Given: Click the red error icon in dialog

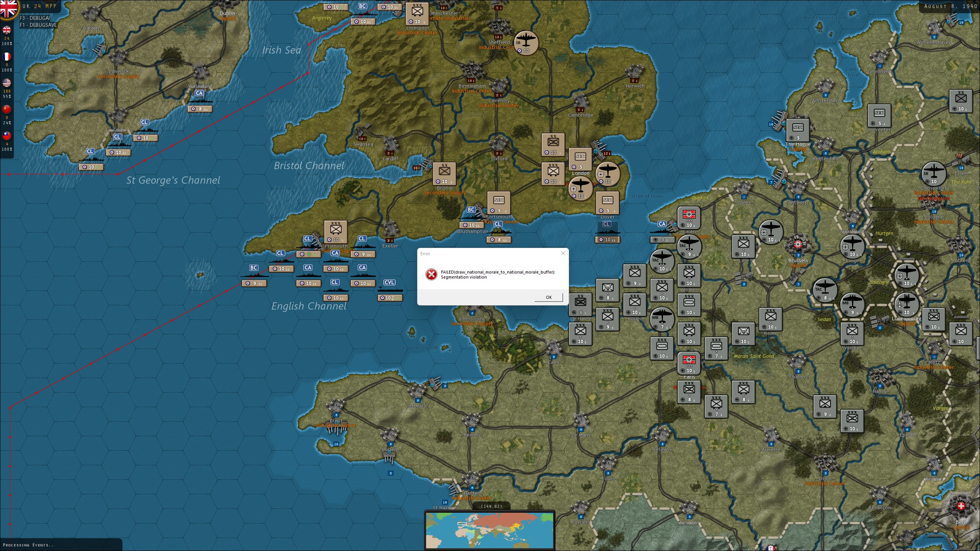Looking at the screenshot, I should click(x=431, y=274).
